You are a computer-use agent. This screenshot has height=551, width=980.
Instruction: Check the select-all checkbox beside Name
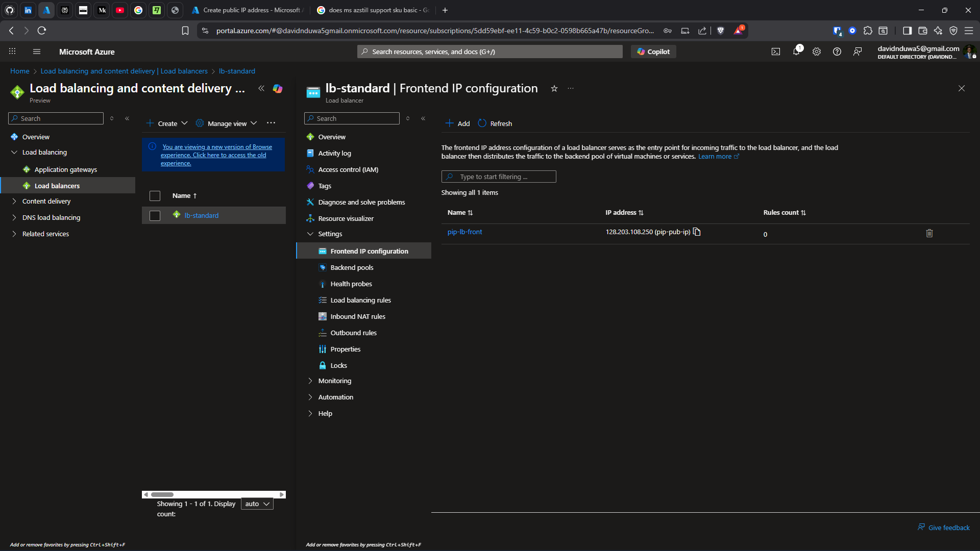155,196
